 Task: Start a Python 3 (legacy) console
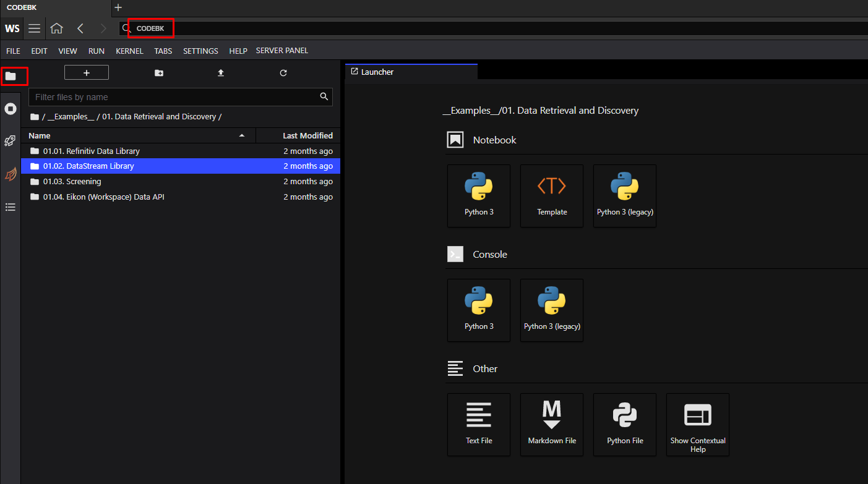(x=552, y=310)
